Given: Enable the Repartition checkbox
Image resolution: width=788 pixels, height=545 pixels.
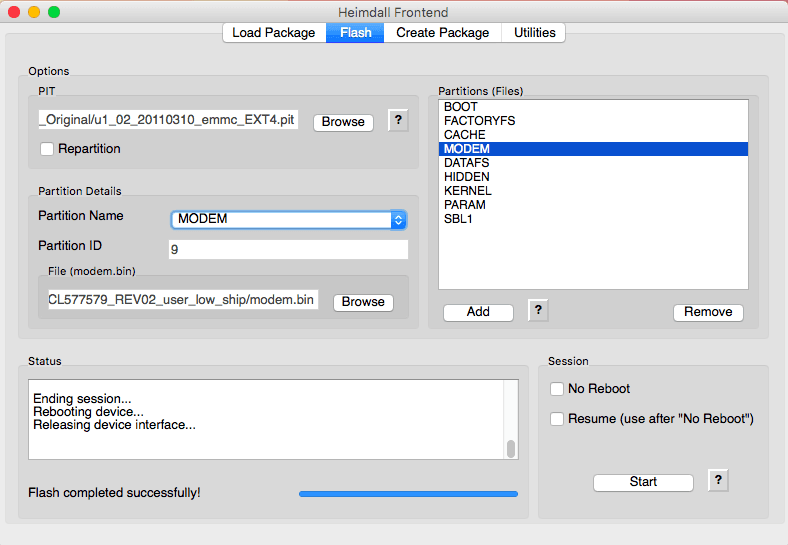Looking at the screenshot, I should click(x=47, y=149).
